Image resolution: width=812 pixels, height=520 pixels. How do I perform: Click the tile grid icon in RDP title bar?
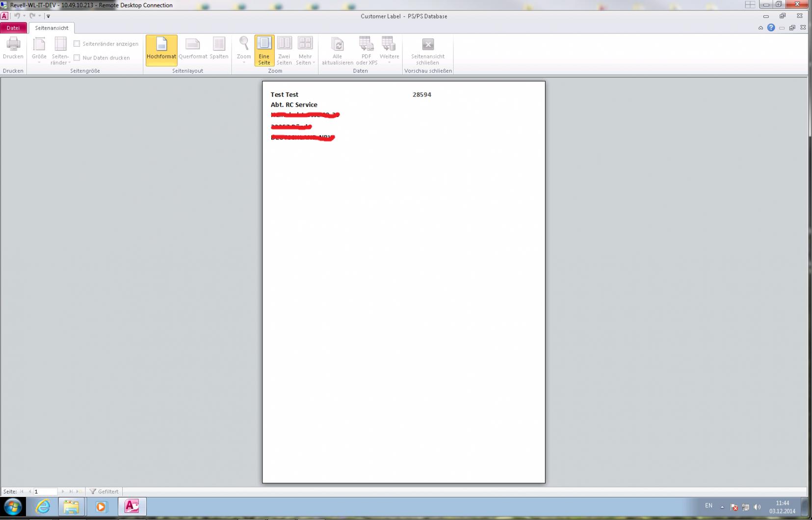(x=750, y=5)
